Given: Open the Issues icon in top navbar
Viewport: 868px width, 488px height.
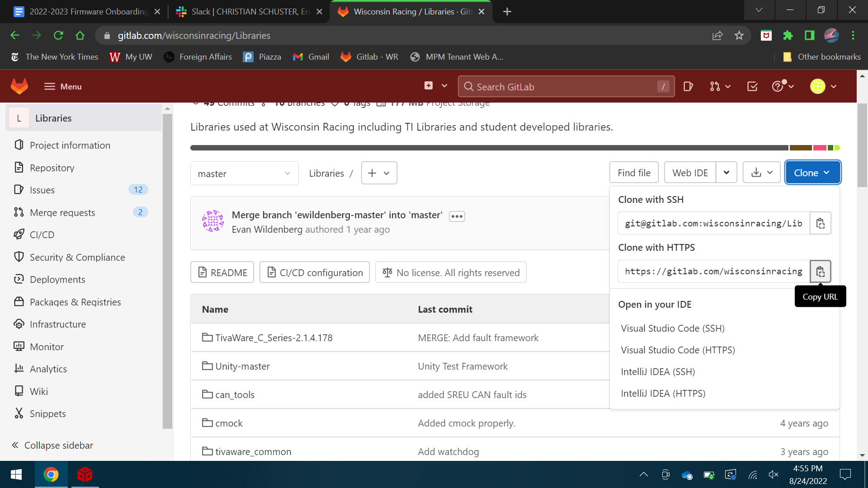Looking at the screenshot, I should (x=688, y=86).
